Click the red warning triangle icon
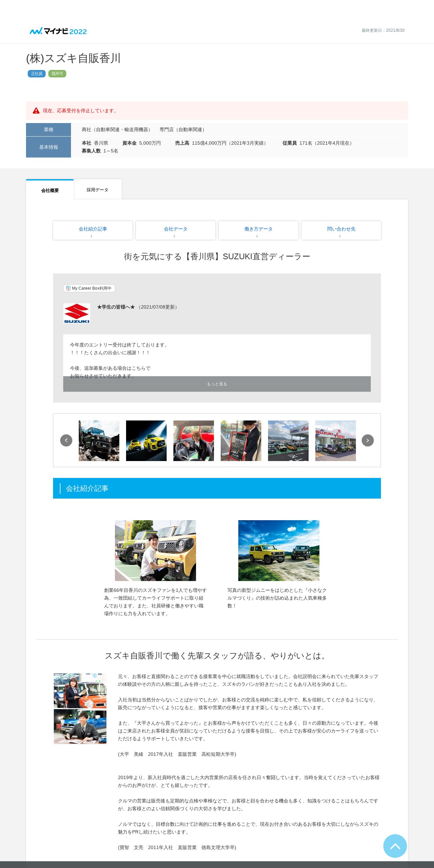The height and width of the screenshot is (868, 434). point(36,111)
